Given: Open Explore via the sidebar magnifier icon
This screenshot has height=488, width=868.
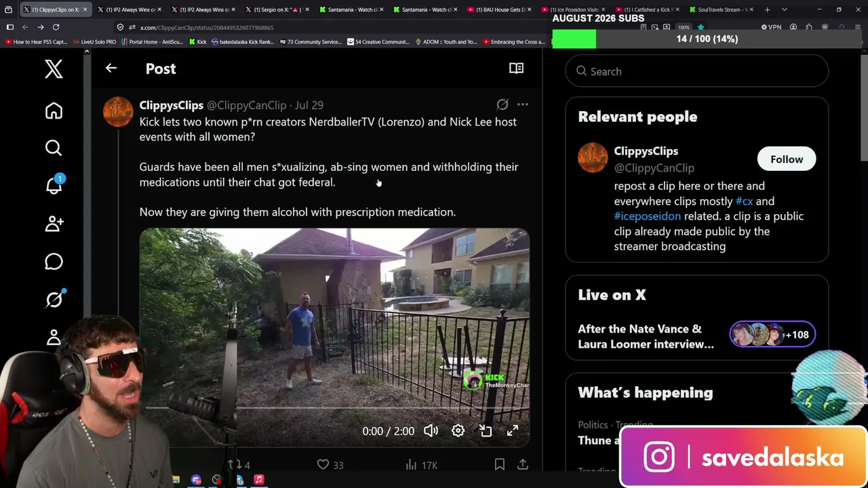Looking at the screenshot, I should click(54, 148).
